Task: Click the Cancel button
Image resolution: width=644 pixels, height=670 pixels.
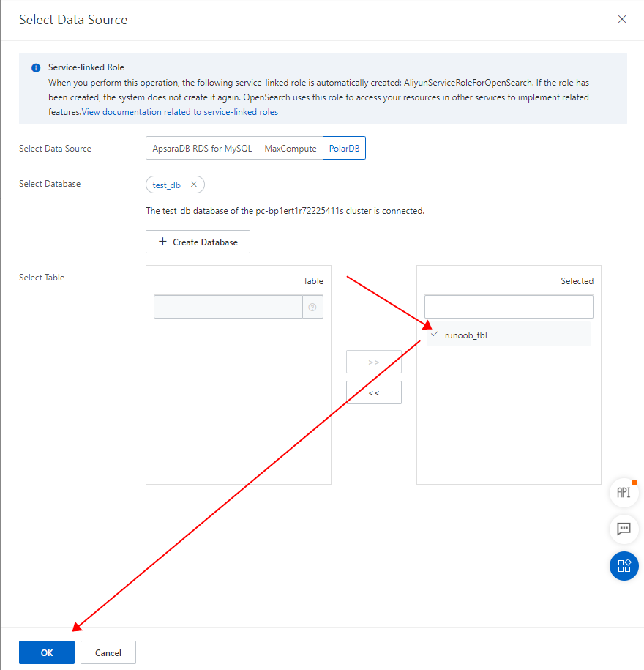Action: click(x=108, y=652)
